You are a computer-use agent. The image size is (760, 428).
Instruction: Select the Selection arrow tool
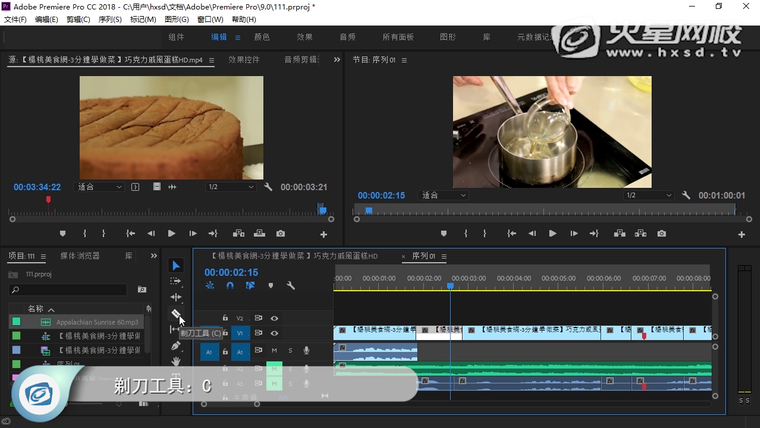(176, 265)
